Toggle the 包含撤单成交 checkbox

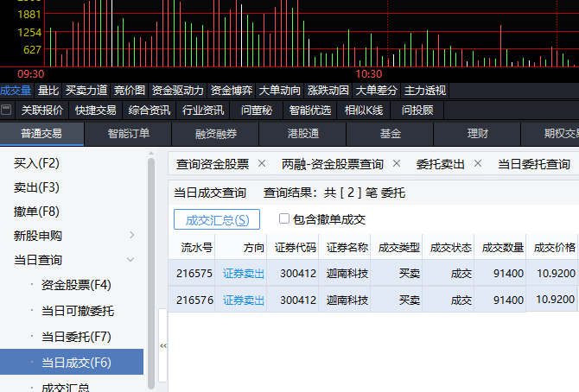[x=284, y=218]
